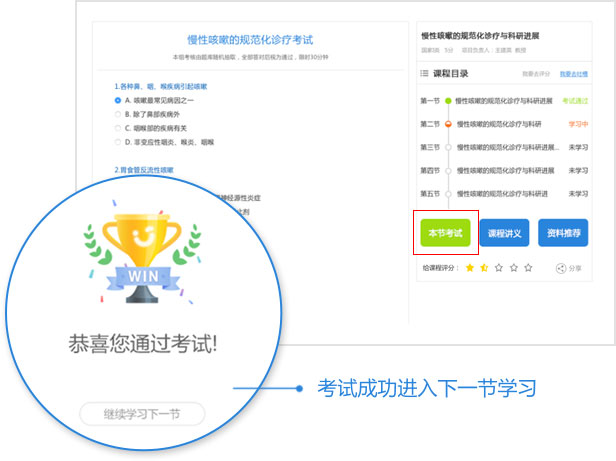This screenshot has height=461, width=616.
Task: Choose option B 除了鼻部疾病外
Action: tap(119, 114)
